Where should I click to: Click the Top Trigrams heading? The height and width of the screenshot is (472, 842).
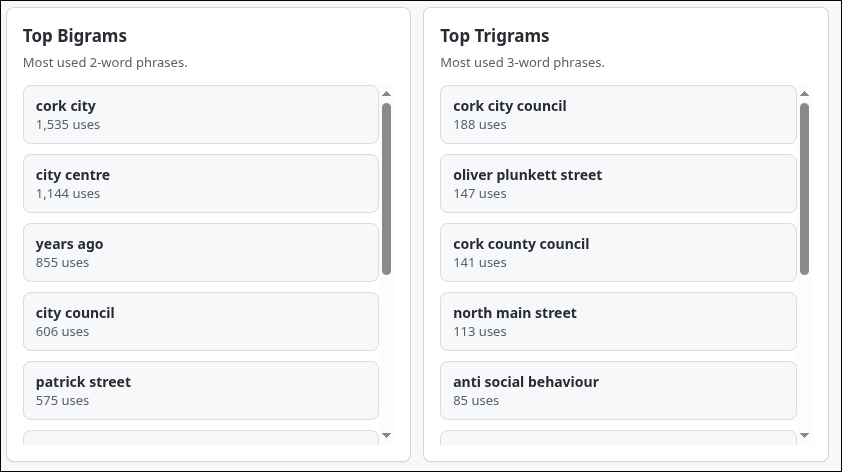click(495, 36)
